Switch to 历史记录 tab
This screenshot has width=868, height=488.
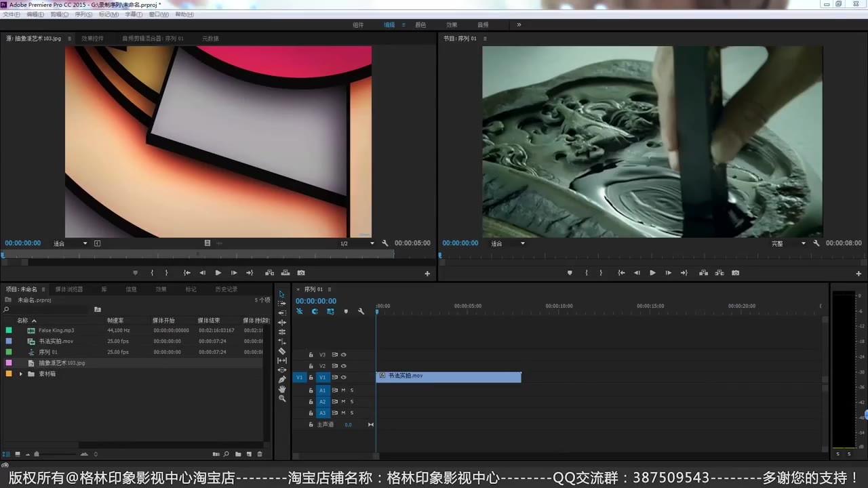226,289
